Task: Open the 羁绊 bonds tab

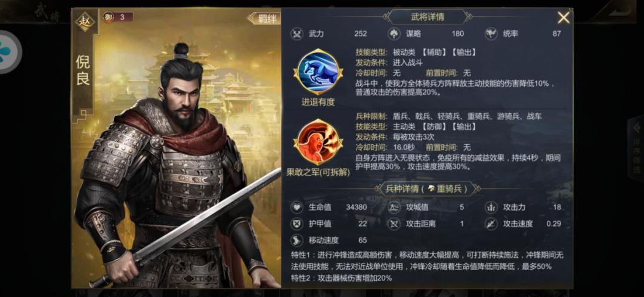Action: coord(264,19)
